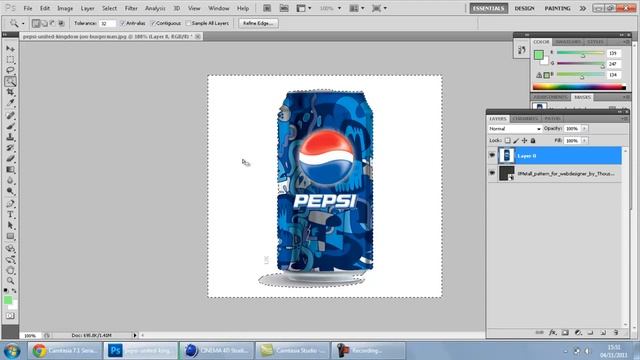This screenshot has width=640, height=360.
Task: Select the Lasso tool
Action: 10,70
